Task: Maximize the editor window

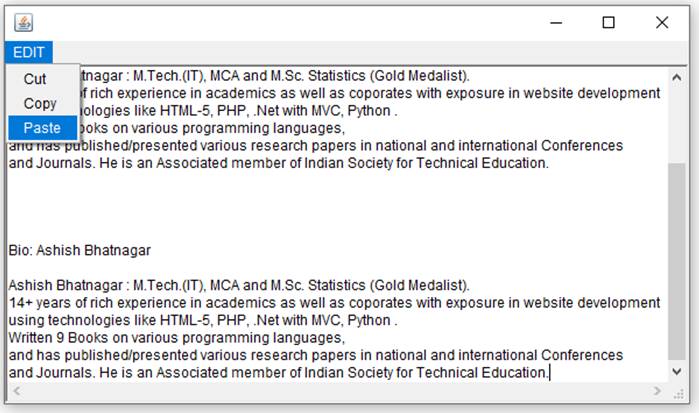Action: (608, 23)
